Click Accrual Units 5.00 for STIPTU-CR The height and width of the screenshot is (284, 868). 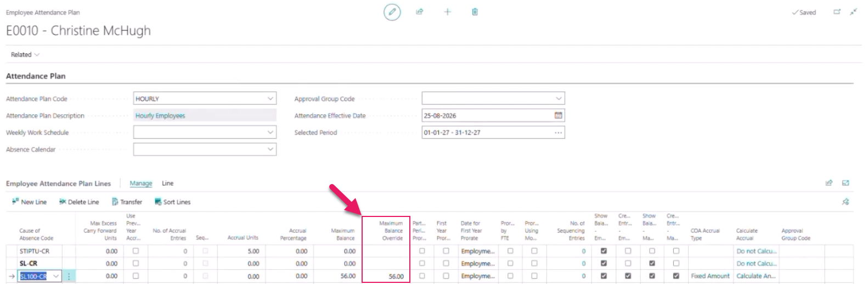(x=253, y=251)
